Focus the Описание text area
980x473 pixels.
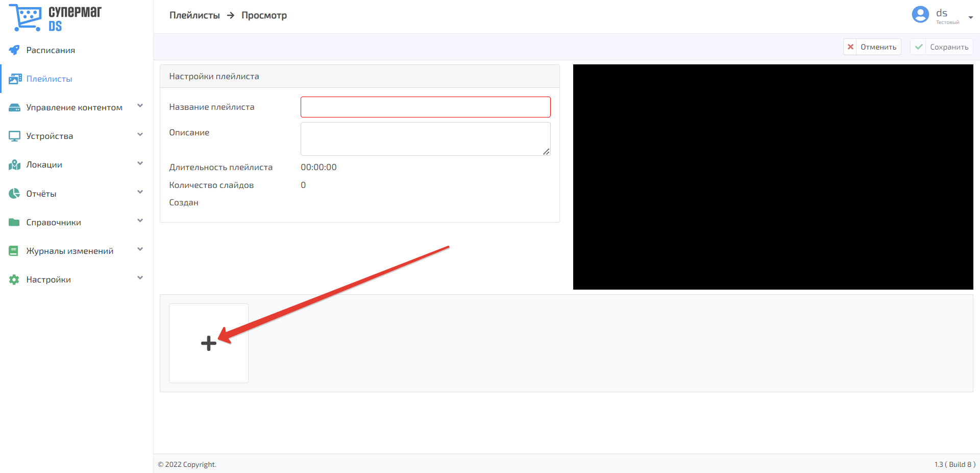point(425,138)
